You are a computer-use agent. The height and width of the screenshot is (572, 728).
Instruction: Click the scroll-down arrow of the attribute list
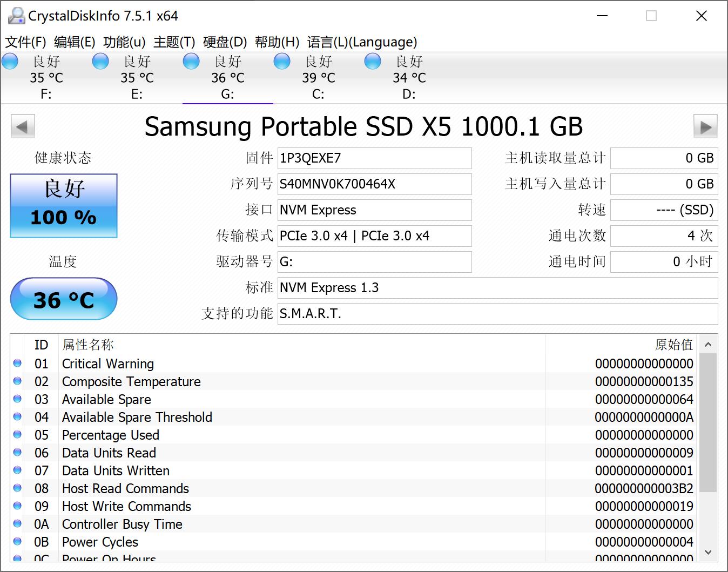[708, 552]
